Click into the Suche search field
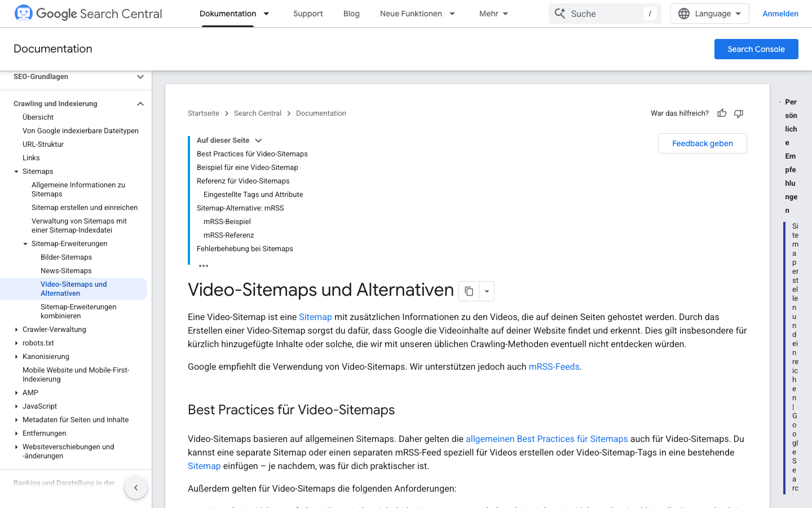 [x=605, y=14]
